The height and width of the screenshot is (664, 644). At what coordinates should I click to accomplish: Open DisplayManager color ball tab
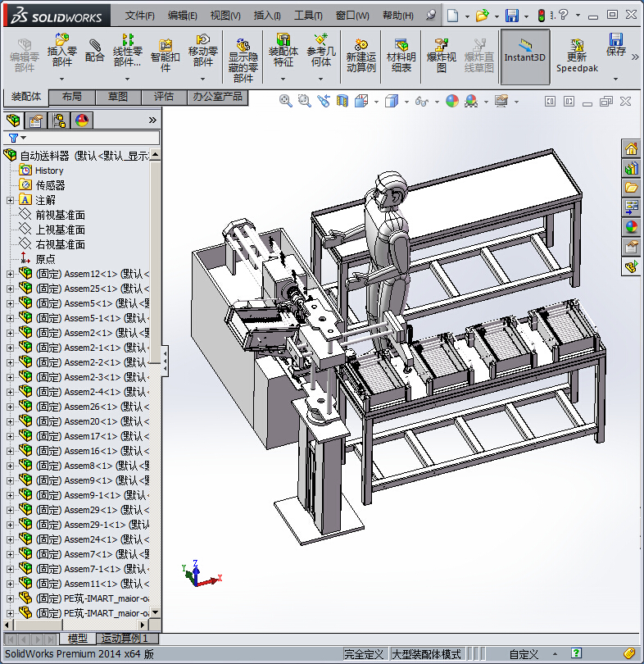82,121
